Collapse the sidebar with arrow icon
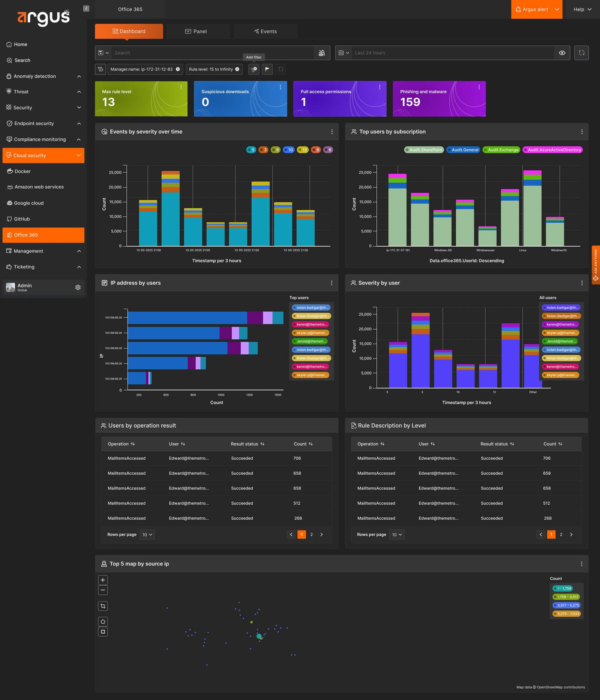Image resolution: width=600 pixels, height=700 pixels. point(86,9)
